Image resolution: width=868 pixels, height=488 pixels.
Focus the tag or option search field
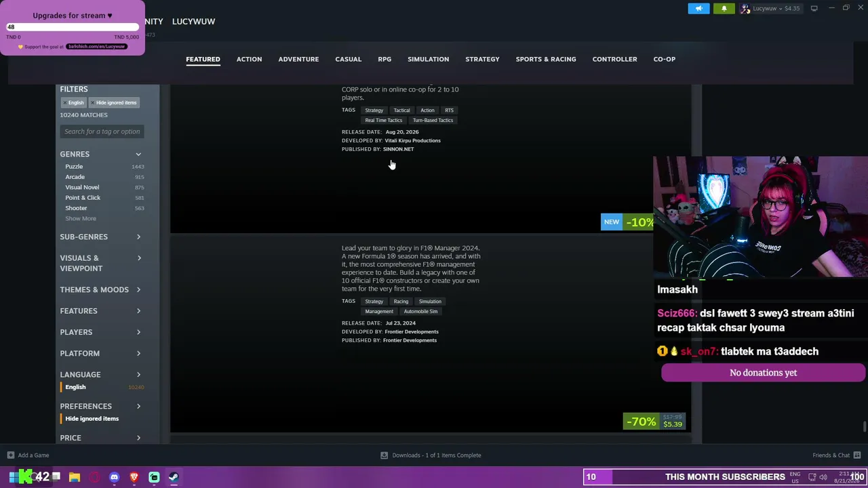(102, 131)
